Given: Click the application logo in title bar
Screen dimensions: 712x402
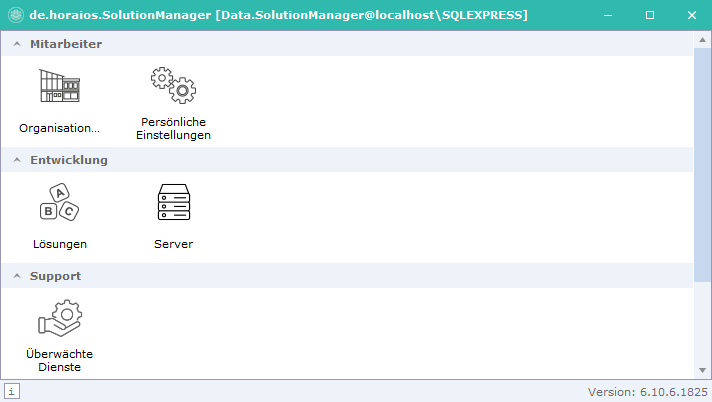Looking at the screenshot, I should coord(16,15).
